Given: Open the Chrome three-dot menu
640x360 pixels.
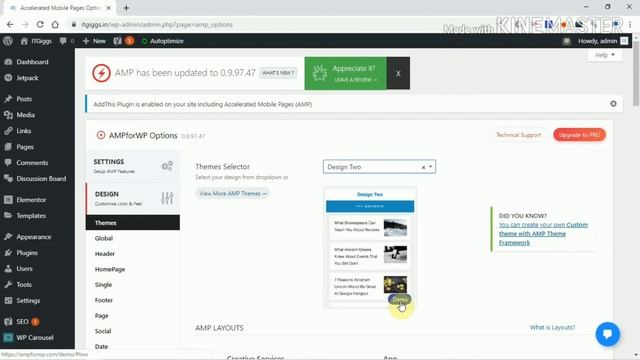Looking at the screenshot, I should pos(630,24).
